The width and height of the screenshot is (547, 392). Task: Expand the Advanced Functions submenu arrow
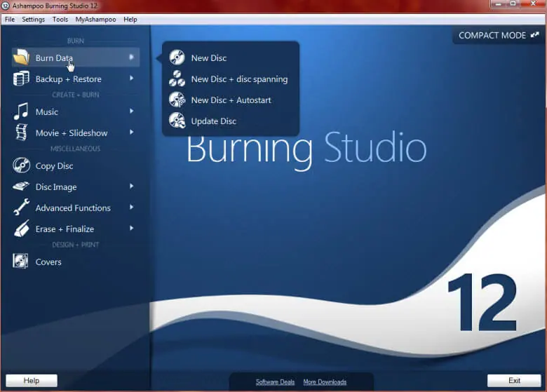click(132, 207)
